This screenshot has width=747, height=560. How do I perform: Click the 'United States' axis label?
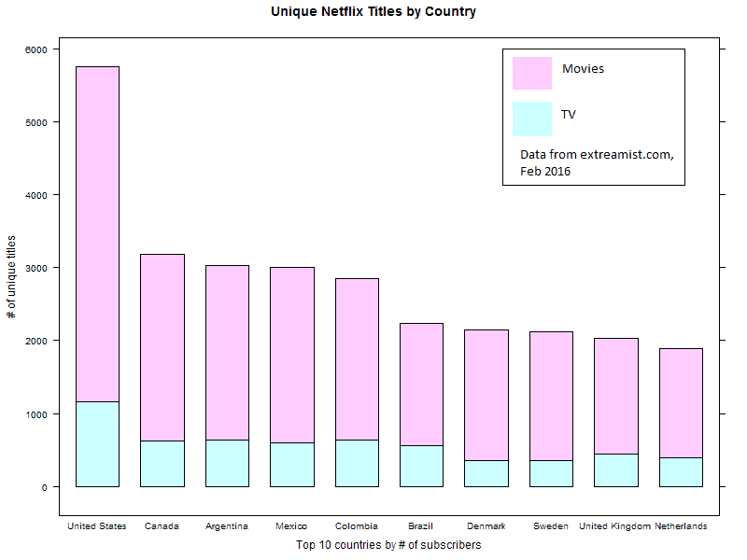97,526
